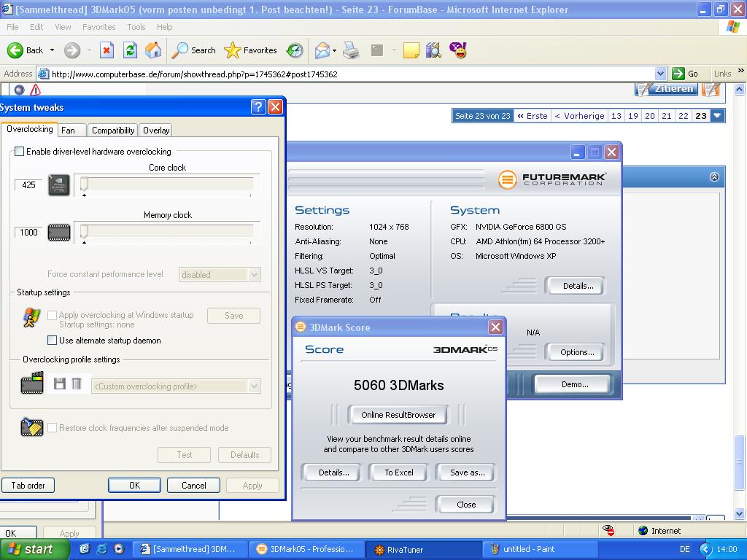This screenshot has width=747, height=560.
Task: Print the page with the printer icon
Action: 351,50
